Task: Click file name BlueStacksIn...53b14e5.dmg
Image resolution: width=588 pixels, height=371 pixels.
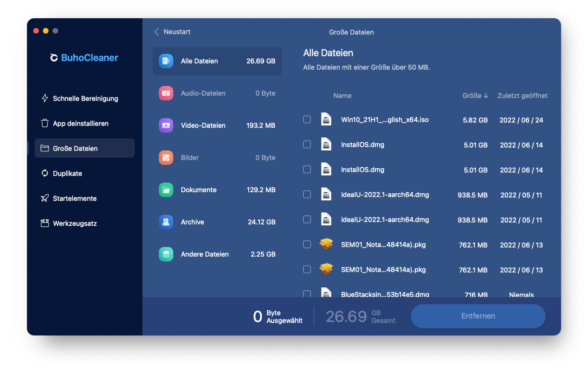Action: click(x=385, y=294)
